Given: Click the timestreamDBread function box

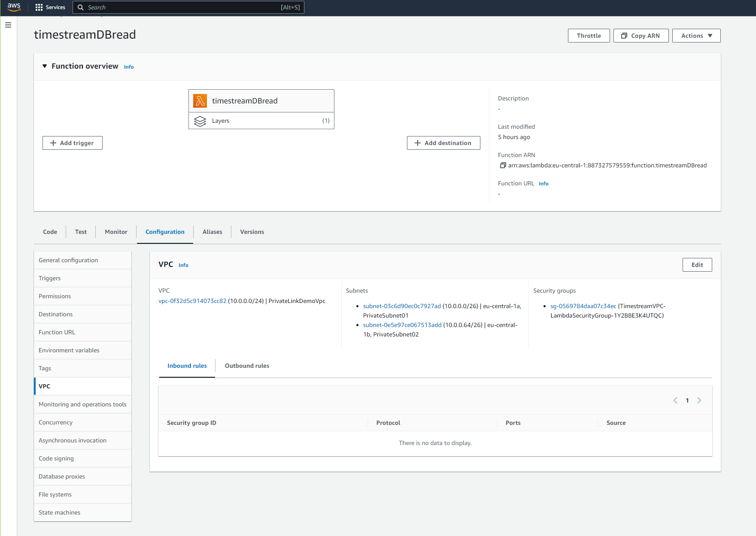Looking at the screenshot, I should click(261, 101).
